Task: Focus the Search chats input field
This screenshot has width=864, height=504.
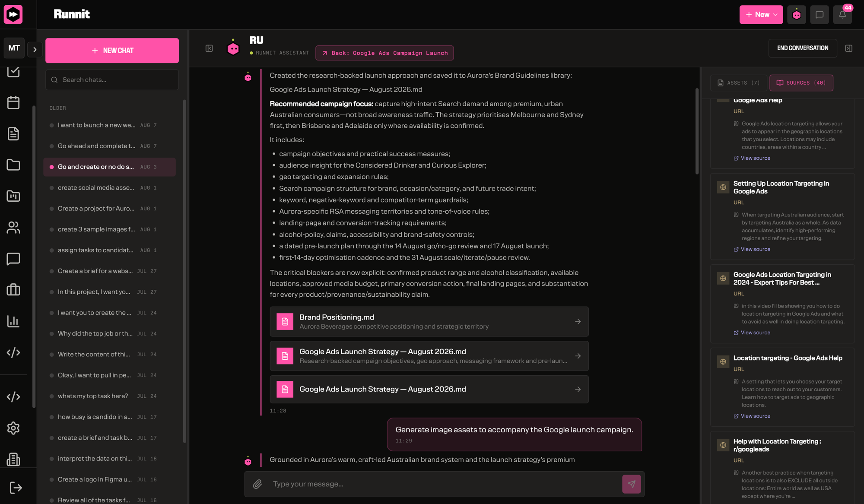Action: pyautogui.click(x=112, y=80)
